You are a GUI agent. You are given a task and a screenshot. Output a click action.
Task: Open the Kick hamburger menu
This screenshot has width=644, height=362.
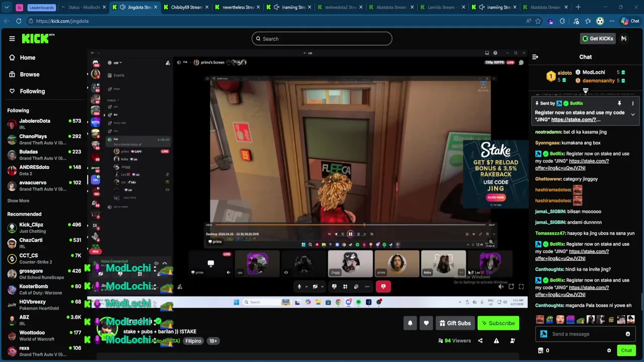pos(12,39)
